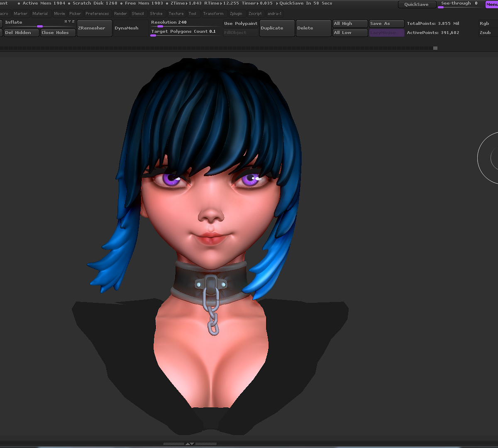Open the Material menu
498x448 pixels.
[x=40, y=14]
